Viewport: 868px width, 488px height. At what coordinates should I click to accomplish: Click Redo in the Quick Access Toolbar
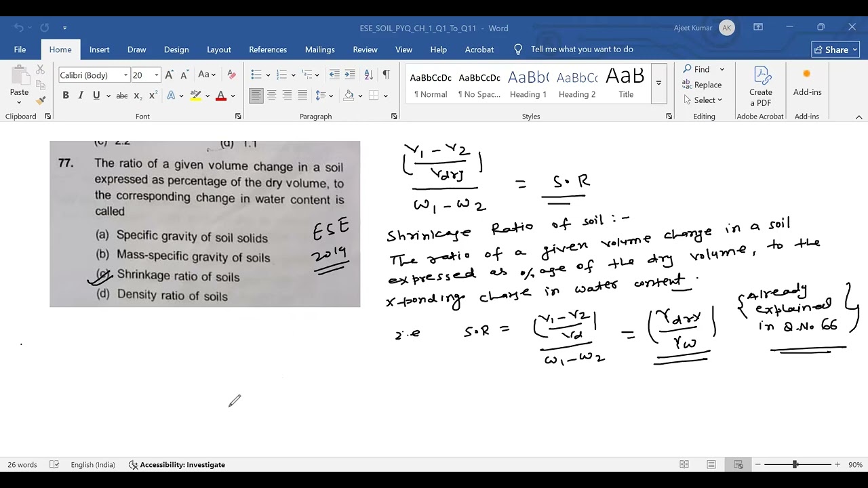pos(44,28)
